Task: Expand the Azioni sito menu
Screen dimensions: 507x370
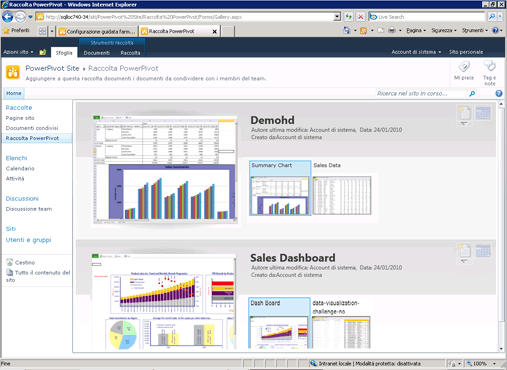Action: [x=18, y=52]
